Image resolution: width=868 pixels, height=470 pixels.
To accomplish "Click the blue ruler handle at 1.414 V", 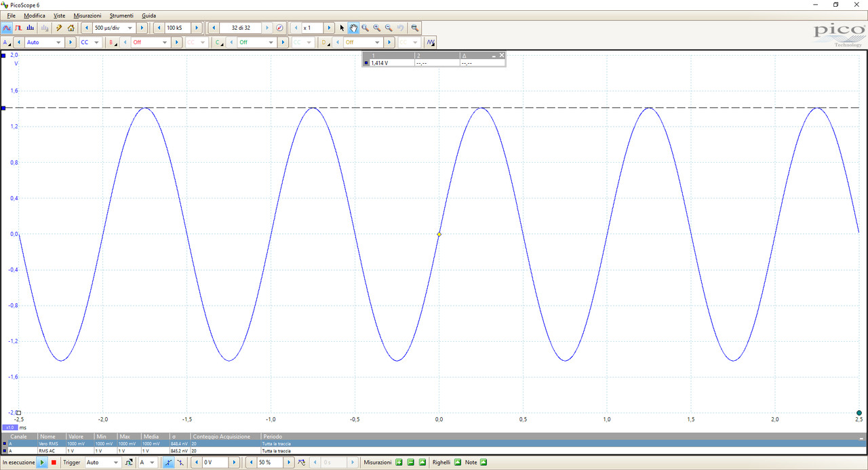I will coord(3,108).
